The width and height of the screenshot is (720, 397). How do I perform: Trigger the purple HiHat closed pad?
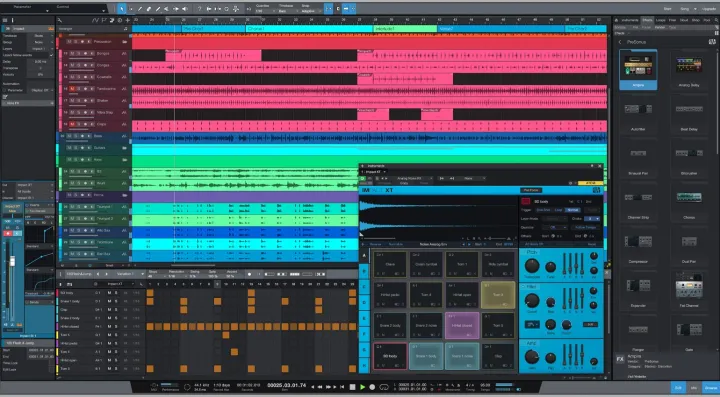pyautogui.click(x=462, y=325)
